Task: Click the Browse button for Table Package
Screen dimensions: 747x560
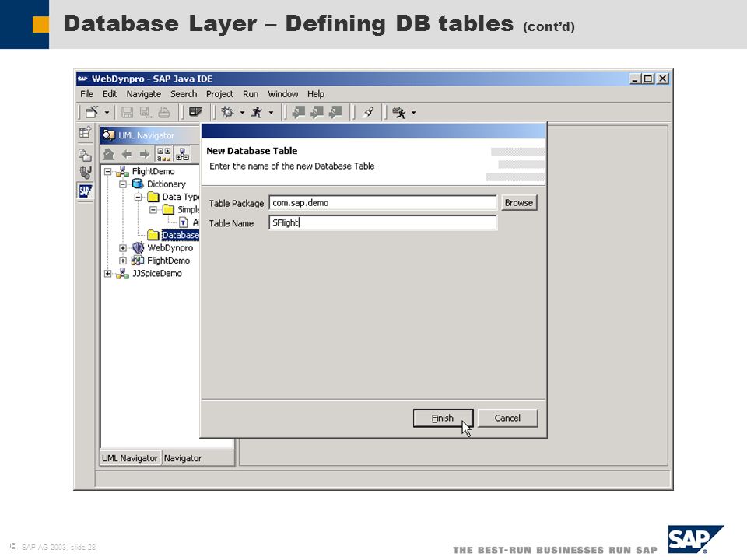Action: [519, 203]
